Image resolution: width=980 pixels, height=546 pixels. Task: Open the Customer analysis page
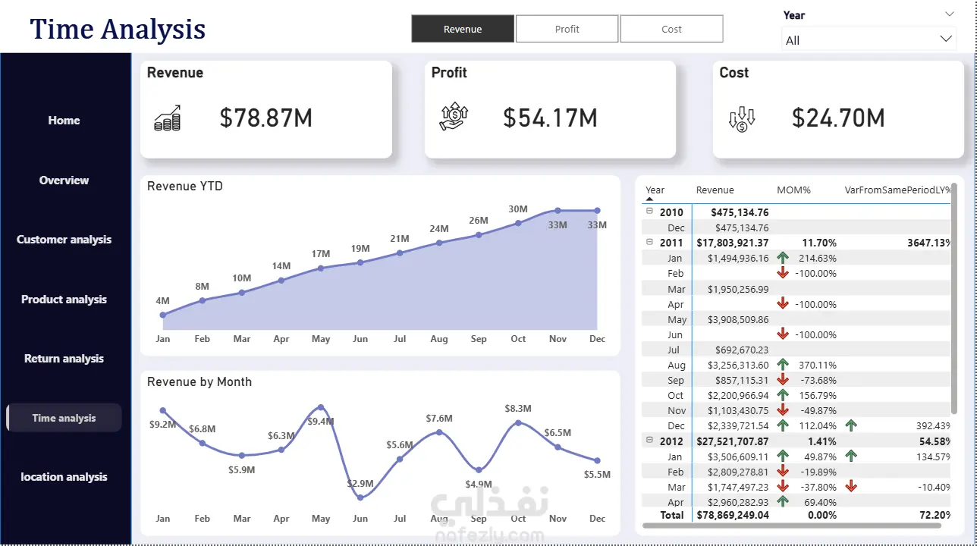click(64, 240)
